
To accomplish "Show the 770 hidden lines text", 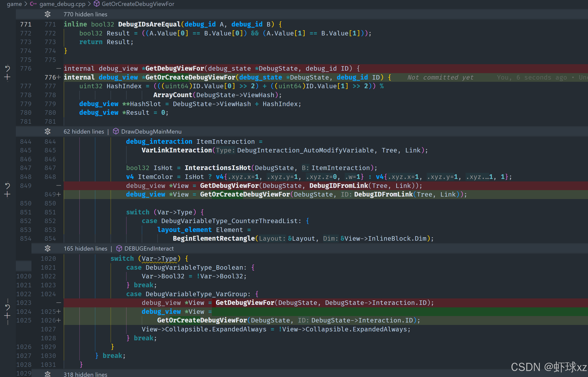I will coord(85,14).
